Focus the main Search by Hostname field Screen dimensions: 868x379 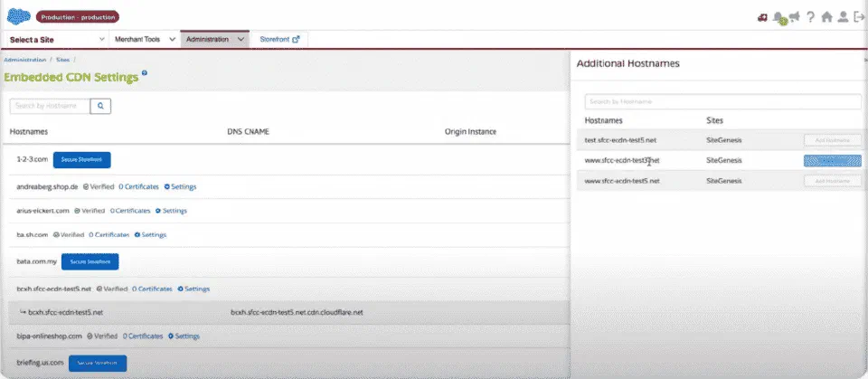[x=50, y=106]
